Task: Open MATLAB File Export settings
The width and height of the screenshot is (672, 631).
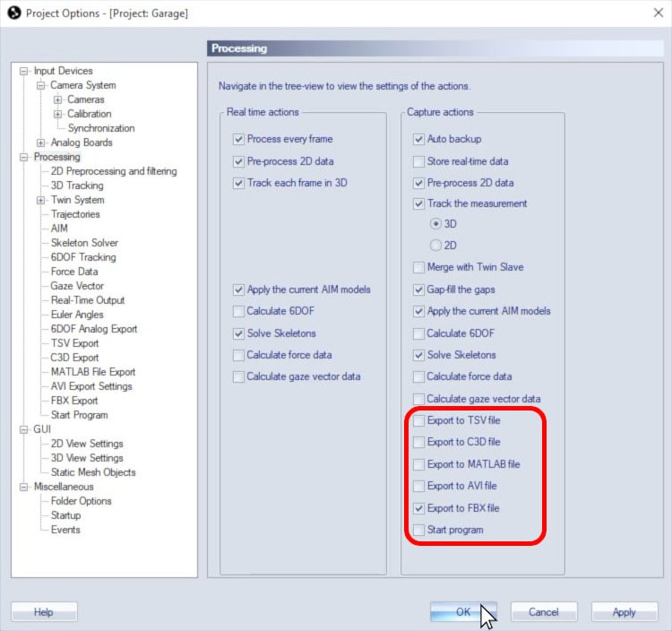Action: 93,372
